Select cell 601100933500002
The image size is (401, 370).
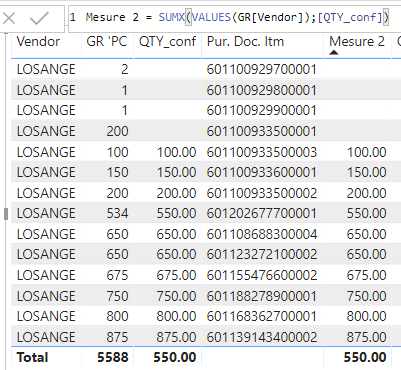[261, 193]
